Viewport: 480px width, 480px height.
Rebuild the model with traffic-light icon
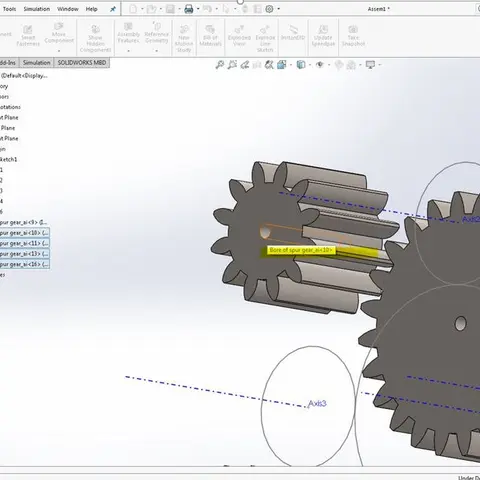(245, 9)
